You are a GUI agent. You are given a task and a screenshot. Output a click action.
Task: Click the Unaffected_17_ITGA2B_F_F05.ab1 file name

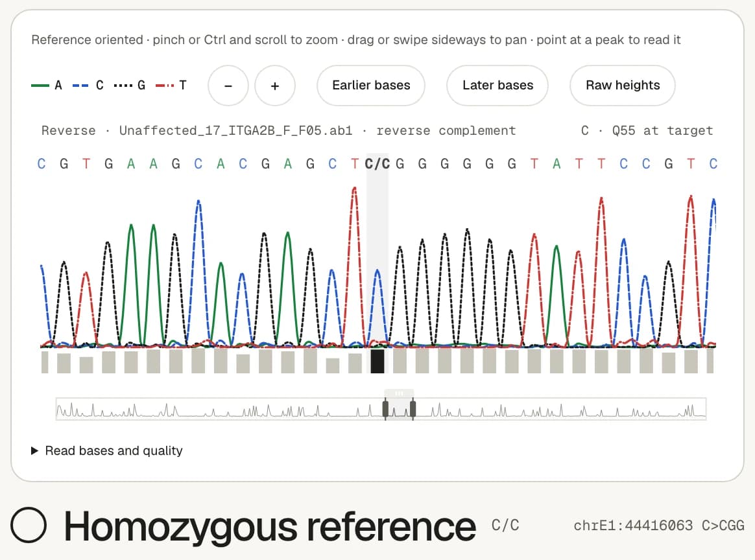236,131
